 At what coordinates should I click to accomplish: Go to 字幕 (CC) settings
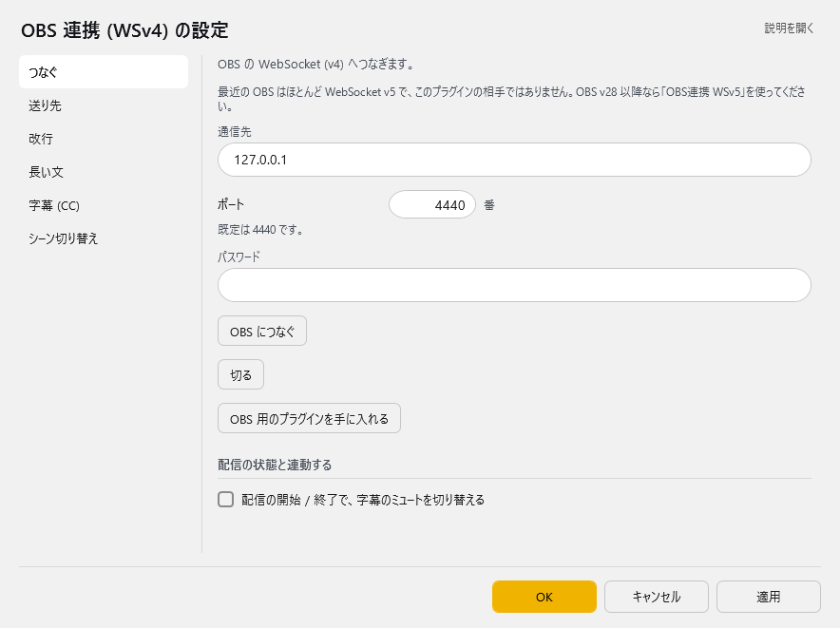[x=104, y=205]
